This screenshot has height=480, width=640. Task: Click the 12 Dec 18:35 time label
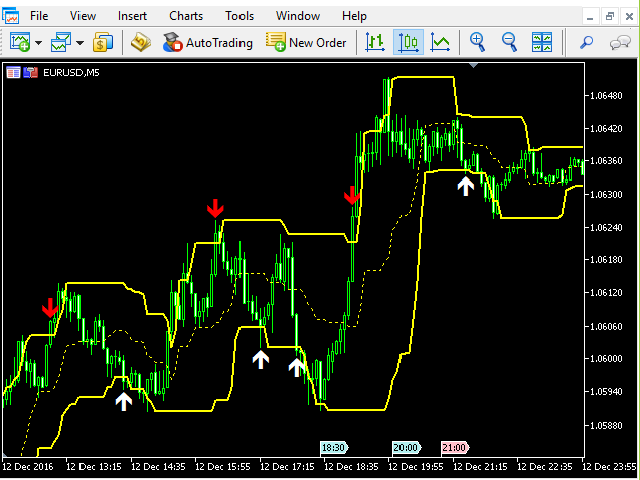(x=351, y=467)
